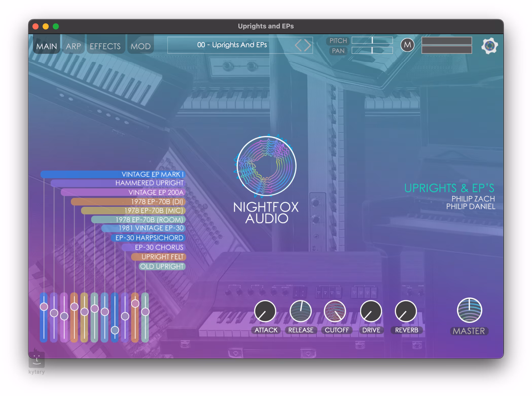Select the previous preset with left arrow

click(x=298, y=46)
